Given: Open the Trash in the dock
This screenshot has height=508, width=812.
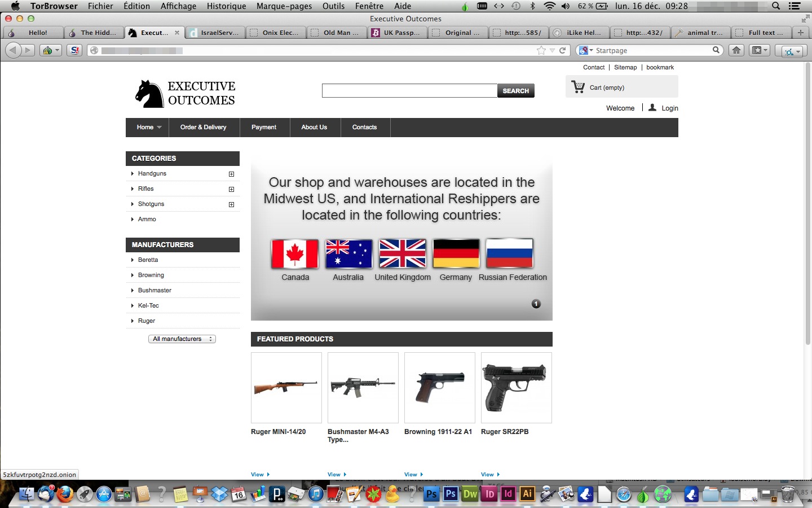Looking at the screenshot, I should click(787, 494).
